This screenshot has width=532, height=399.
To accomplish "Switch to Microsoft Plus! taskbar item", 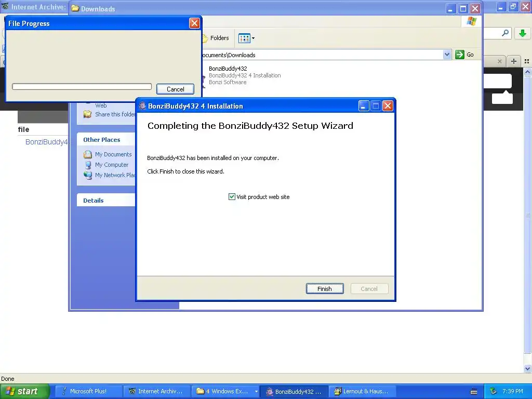I will tap(88, 391).
